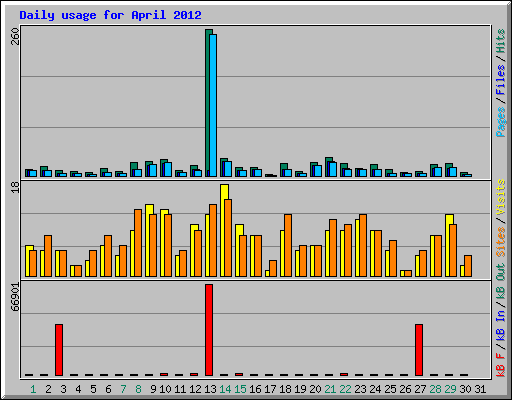Click day label 25 on axis
Screen dimensions: 512x400
(390, 389)
